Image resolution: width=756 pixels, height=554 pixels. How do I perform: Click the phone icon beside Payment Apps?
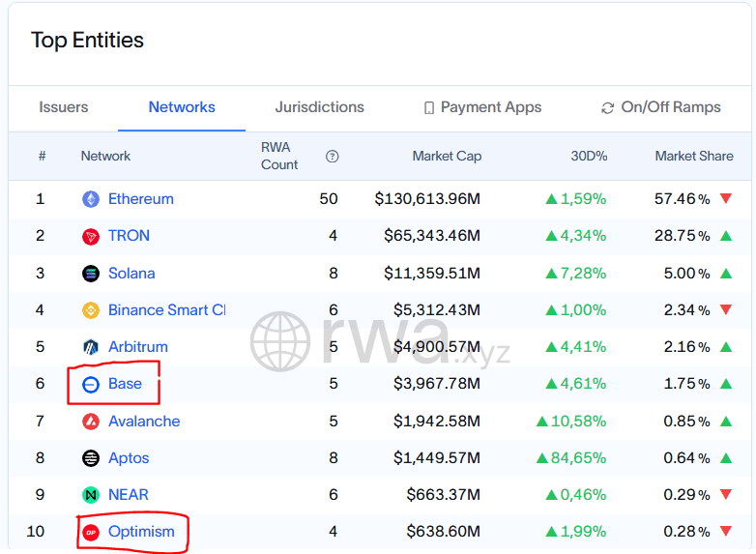point(428,107)
